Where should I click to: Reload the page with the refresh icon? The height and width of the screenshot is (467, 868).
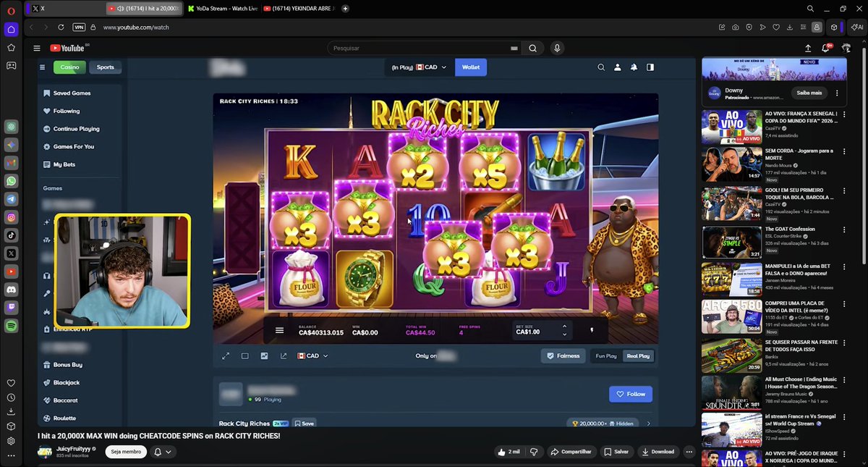click(x=61, y=27)
